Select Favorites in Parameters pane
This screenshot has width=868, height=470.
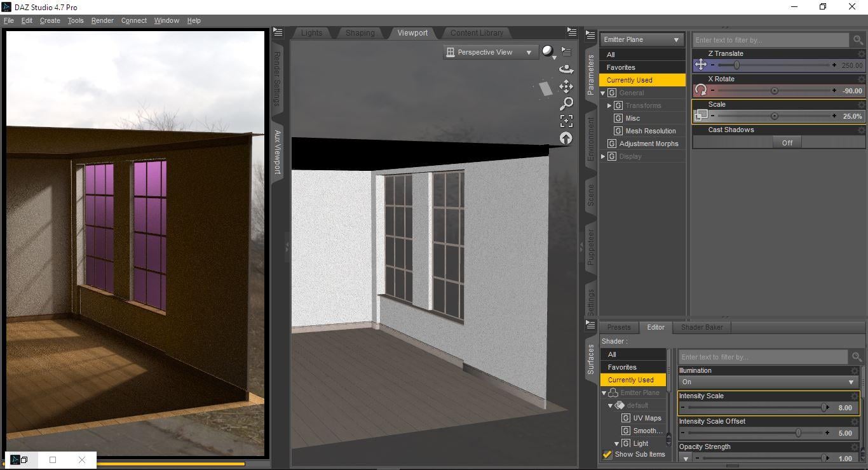[x=642, y=67]
